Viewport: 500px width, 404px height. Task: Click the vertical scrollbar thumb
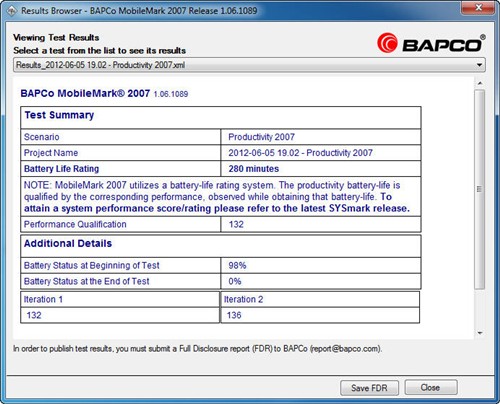click(480, 189)
